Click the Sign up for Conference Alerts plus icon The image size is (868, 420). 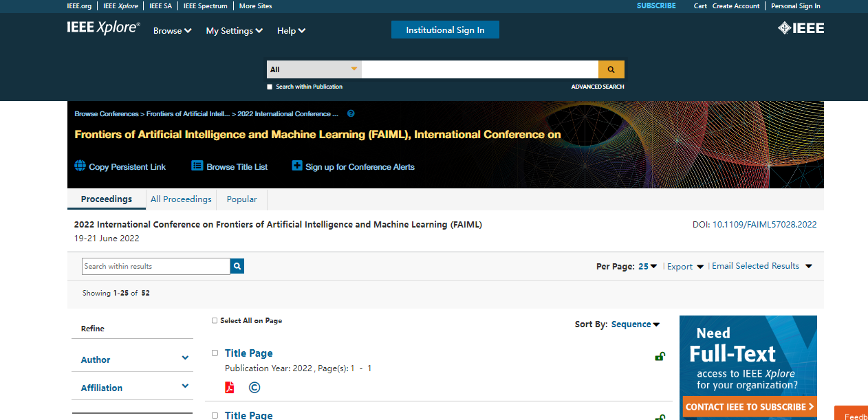(x=297, y=166)
